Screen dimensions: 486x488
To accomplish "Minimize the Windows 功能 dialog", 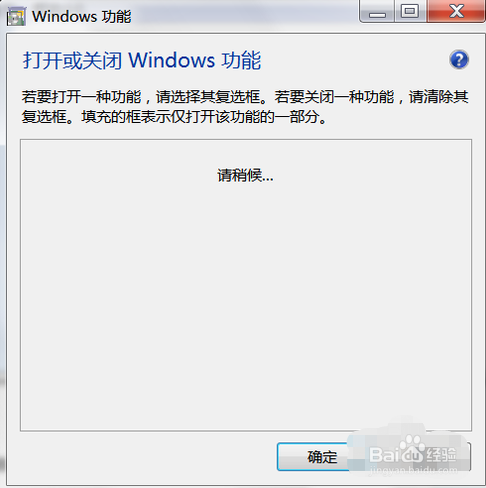I will tap(377, 12).
